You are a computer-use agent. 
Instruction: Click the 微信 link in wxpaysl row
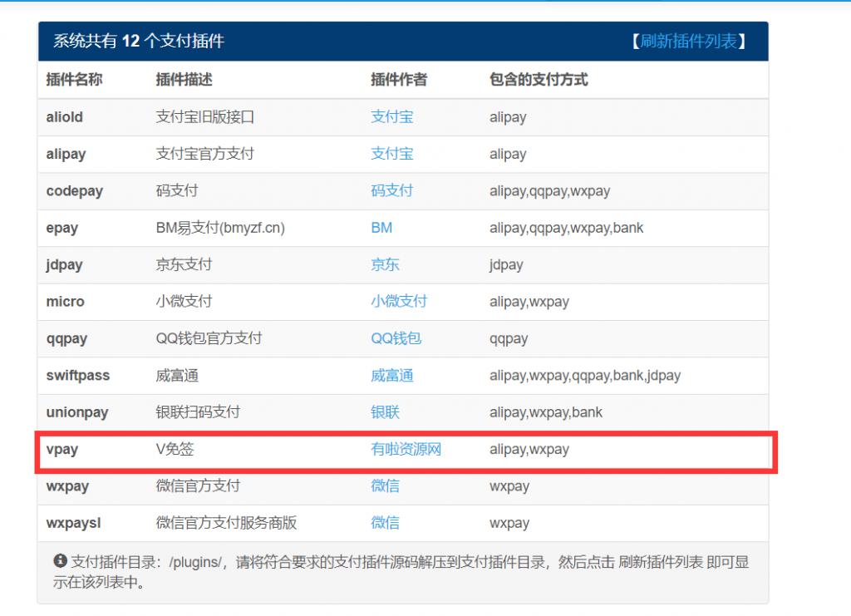tap(384, 523)
